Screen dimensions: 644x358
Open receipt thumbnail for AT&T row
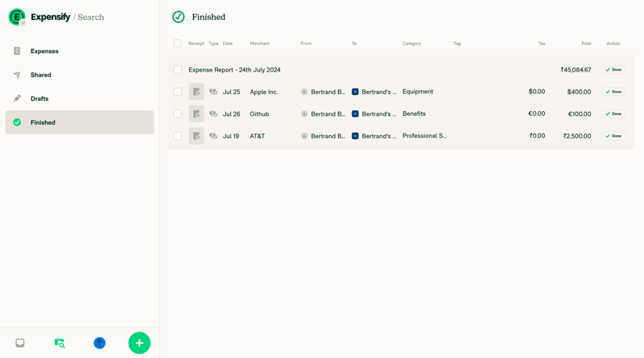point(196,136)
